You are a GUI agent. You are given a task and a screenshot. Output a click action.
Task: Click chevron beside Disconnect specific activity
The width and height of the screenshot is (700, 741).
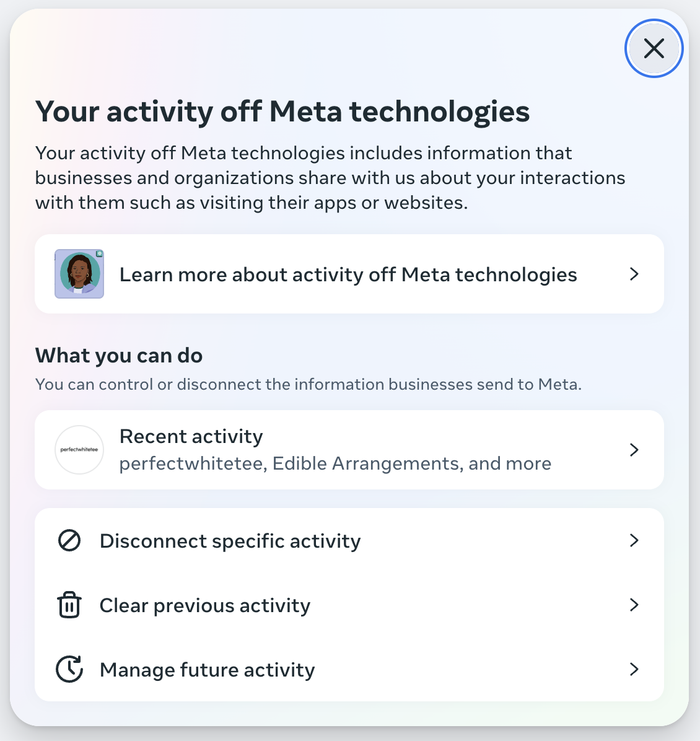pyautogui.click(x=634, y=541)
